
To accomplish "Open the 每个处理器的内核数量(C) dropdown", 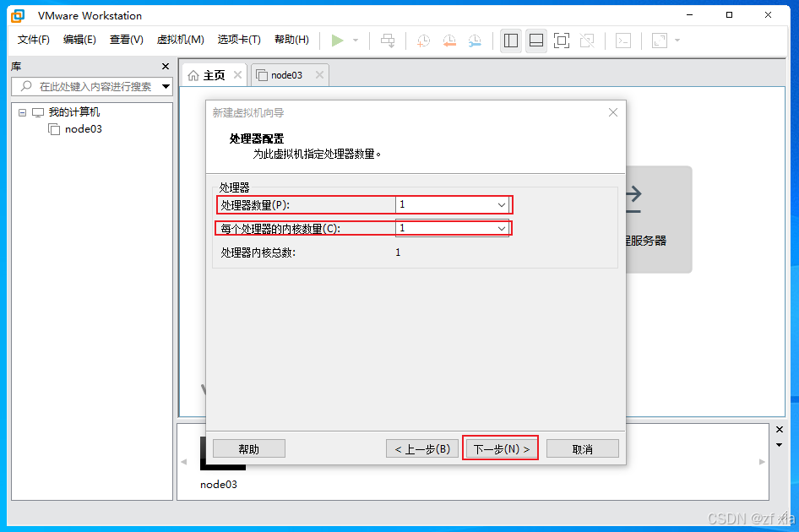I will 452,228.
